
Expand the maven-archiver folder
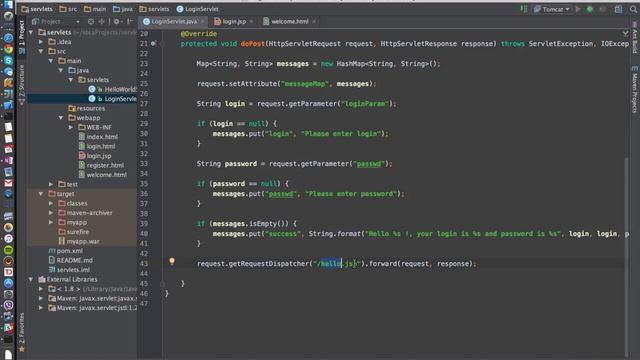coord(51,213)
